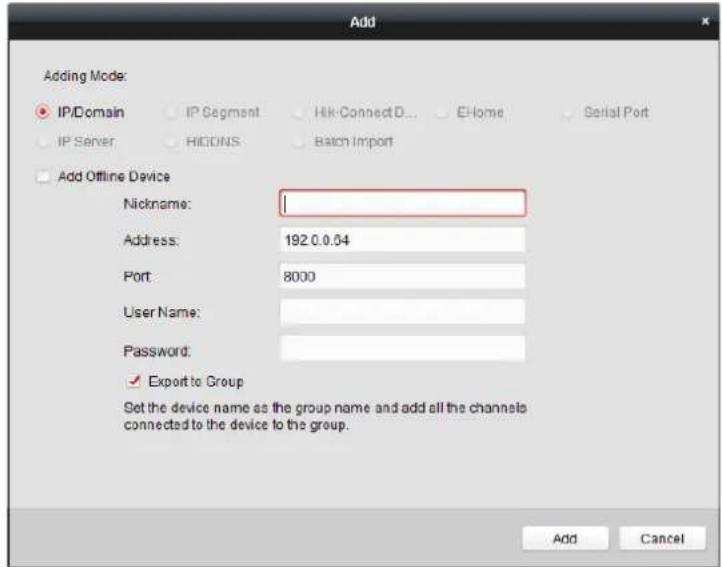Viewport: 723px width, 567px height.
Task: Cancel the Add device dialog
Action: click(662, 538)
